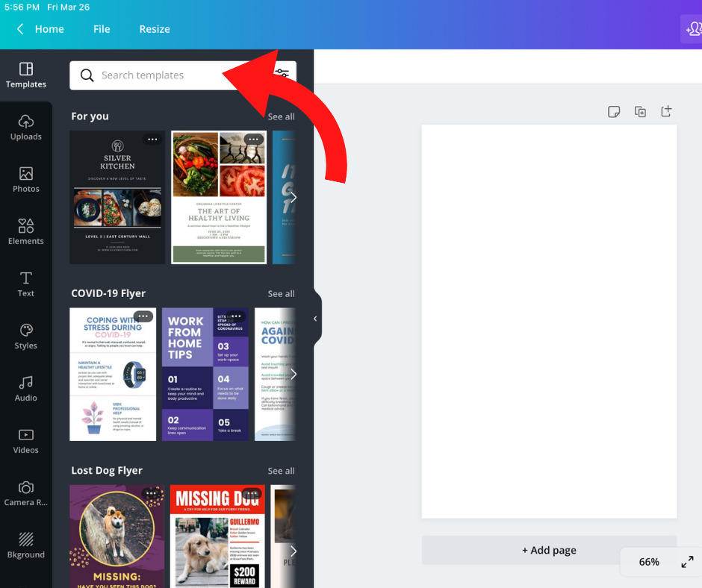Select the Against COVID flyer template
Viewport: 702px width, 588px height.
tap(275, 374)
